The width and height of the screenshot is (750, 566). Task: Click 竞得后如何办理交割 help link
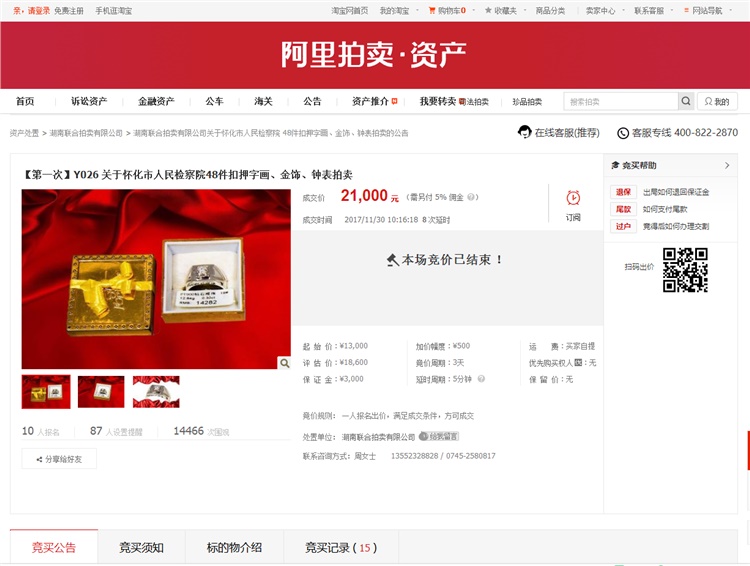(x=676, y=226)
